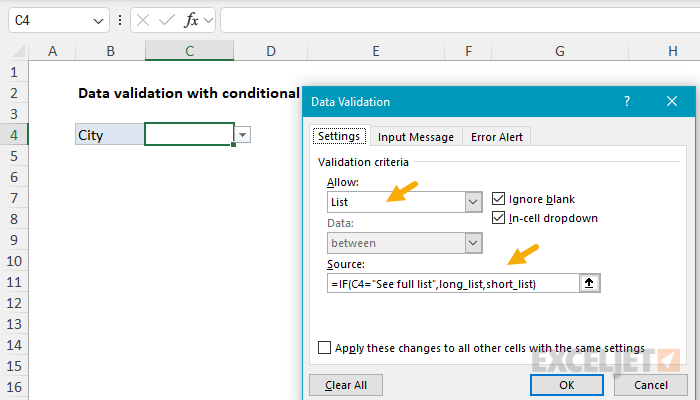Open the Data between dropdown
This screenshot has width=700, height=400.
point(473,243)
